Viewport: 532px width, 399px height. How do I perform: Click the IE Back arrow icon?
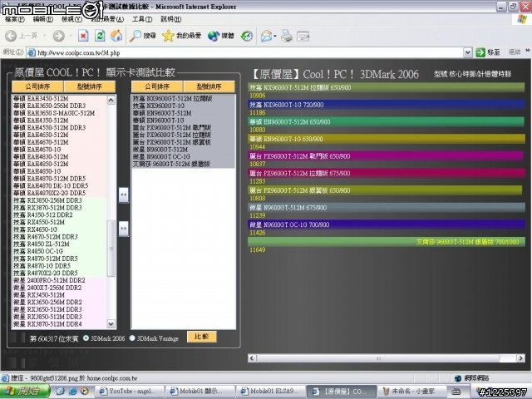11,36
